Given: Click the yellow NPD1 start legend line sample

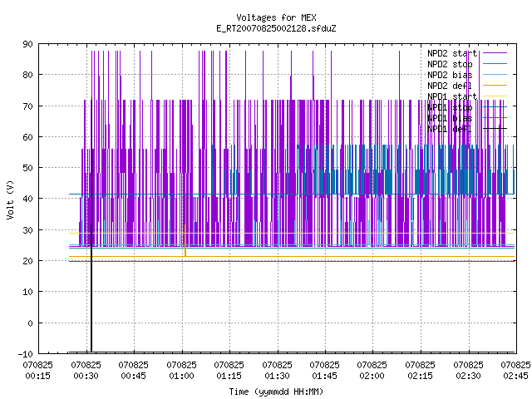Looking at the screenshot, I should click(495, 96).
